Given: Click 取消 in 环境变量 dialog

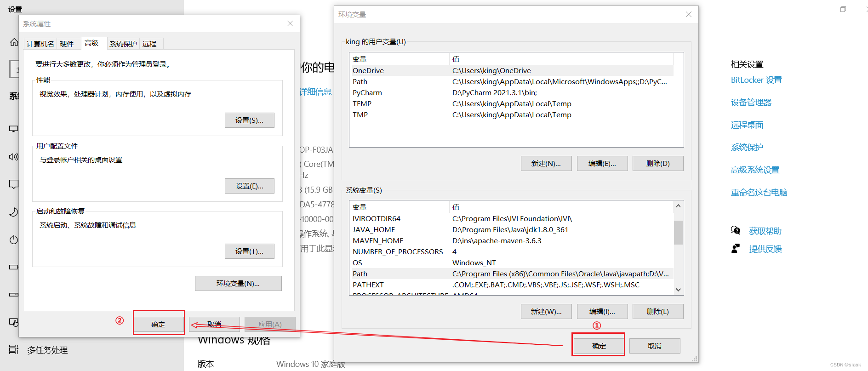Looking at the screenshot, I should [x=655, y=346].
